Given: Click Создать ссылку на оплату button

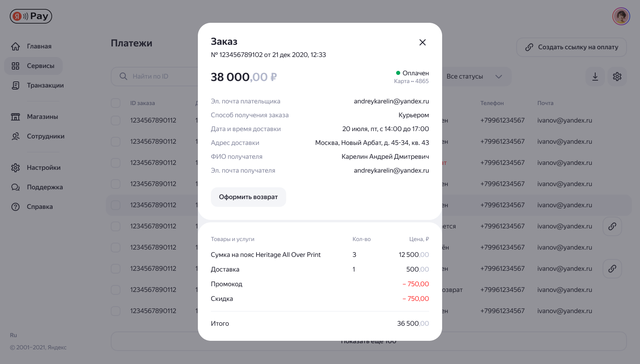Looking at the screenshot, I should (571, 47).
